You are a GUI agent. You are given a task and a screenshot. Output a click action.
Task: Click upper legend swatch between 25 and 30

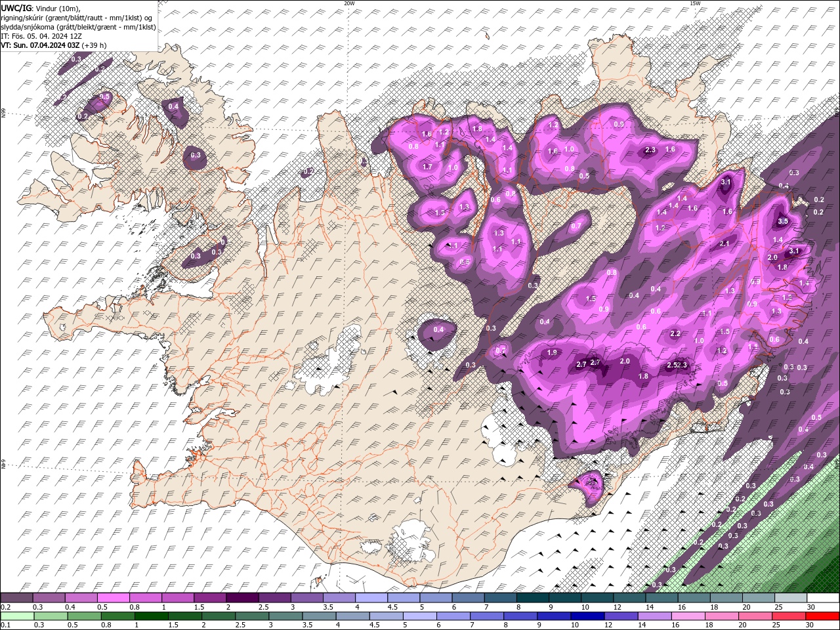click(x=791, y=598)
